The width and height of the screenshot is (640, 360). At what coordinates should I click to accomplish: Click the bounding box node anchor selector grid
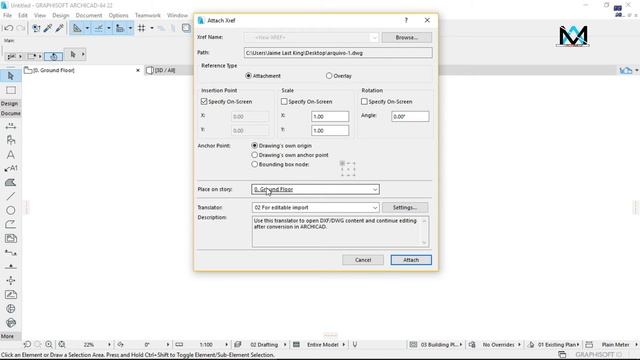coord(348,169)
